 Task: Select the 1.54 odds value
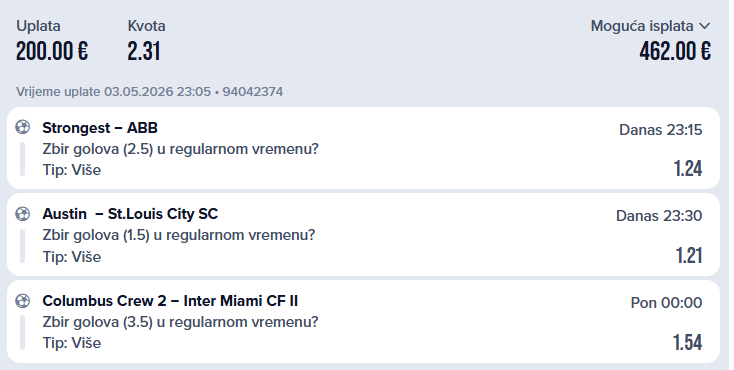click(688, 342)
